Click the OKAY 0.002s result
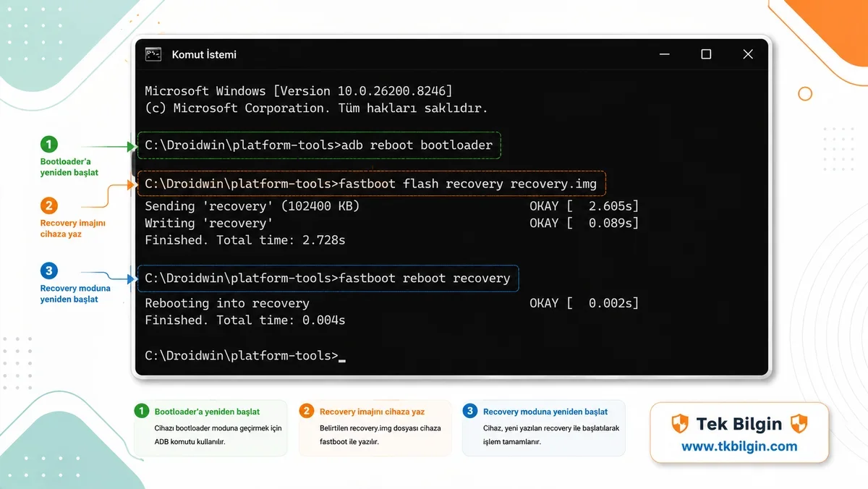868x489 pixels. pyautogui.click(x=584, y=303)
